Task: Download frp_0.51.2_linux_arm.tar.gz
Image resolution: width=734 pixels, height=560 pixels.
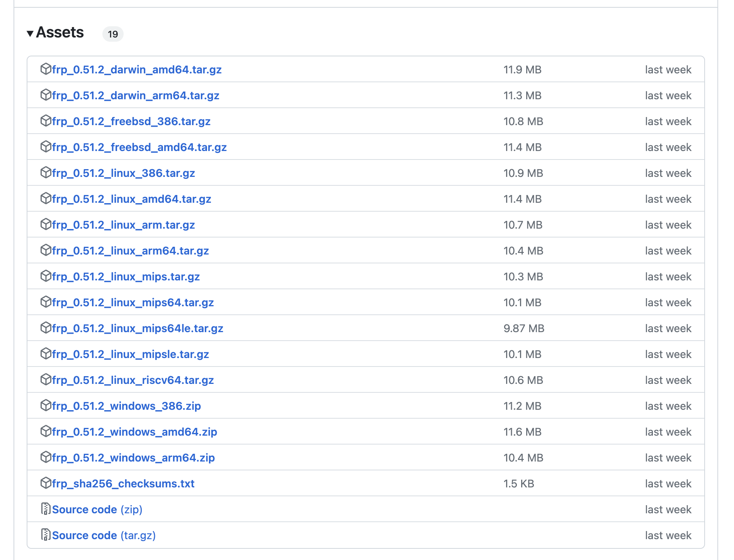Action: click(x=124, y=225)
